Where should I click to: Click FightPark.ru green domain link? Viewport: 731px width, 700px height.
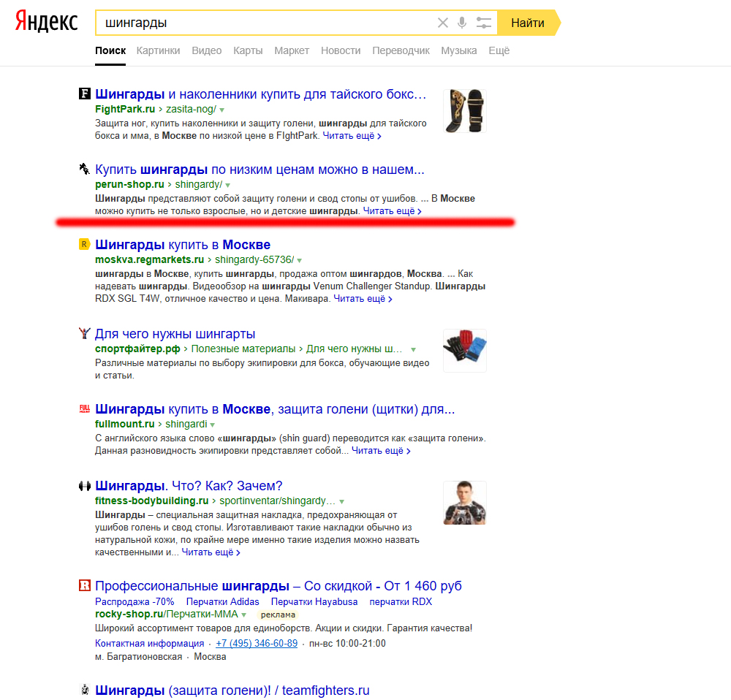[x=125, y=109]
